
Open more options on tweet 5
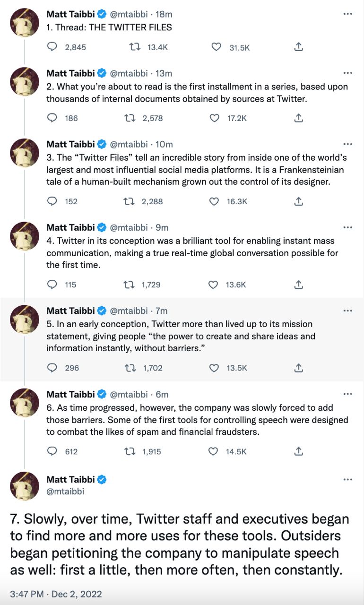348,311
